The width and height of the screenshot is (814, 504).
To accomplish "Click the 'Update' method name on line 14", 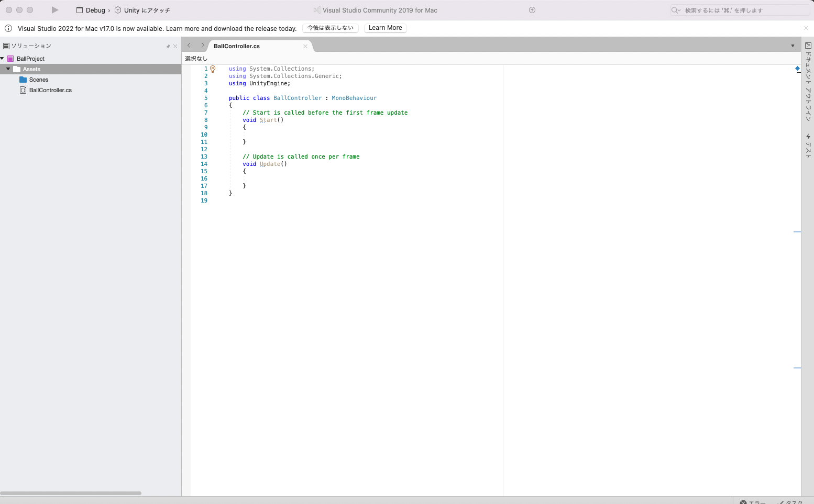I will click(x=270, y=164).
